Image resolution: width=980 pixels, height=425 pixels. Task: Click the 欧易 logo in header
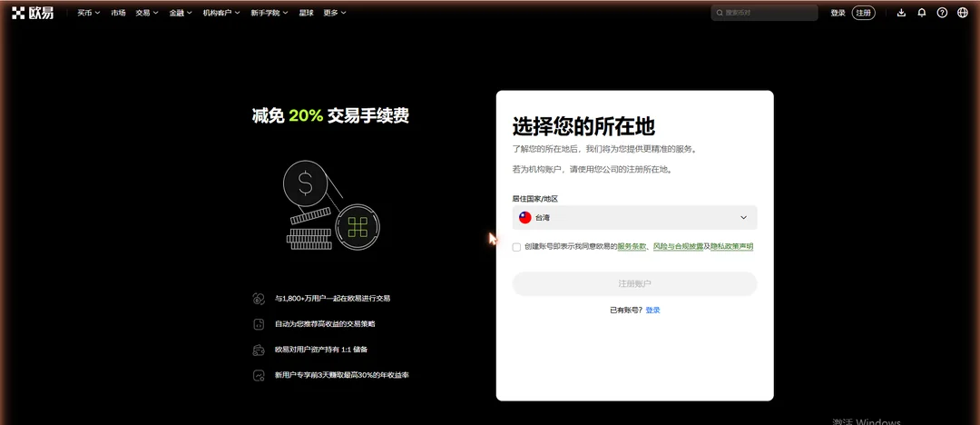click(33, 13)
